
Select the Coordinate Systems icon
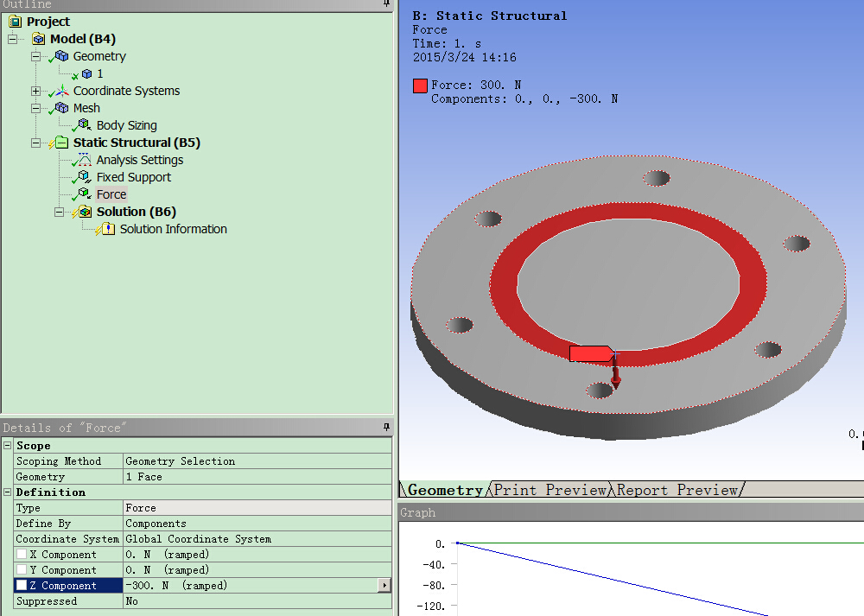tap(61, 91)
